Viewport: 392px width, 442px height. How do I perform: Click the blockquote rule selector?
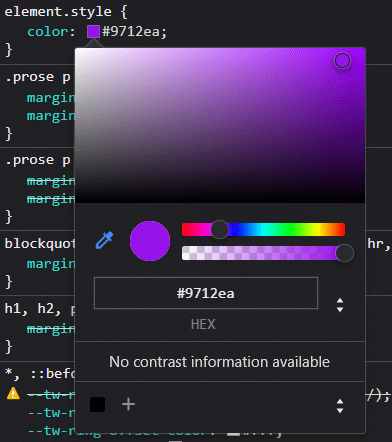tap(39, 244)
